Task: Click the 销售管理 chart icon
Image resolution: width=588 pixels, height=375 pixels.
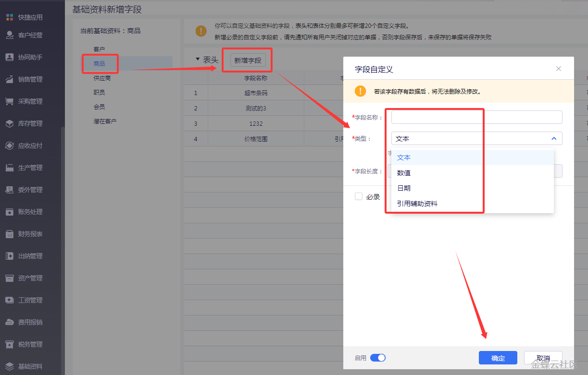Action: point(9,79)
